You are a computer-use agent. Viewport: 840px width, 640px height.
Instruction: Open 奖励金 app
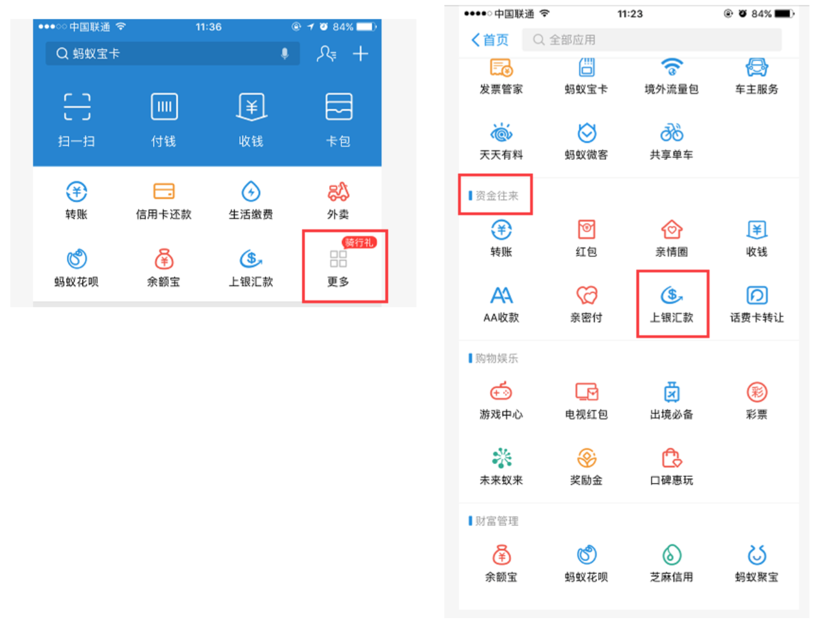(x=586, y=467)
